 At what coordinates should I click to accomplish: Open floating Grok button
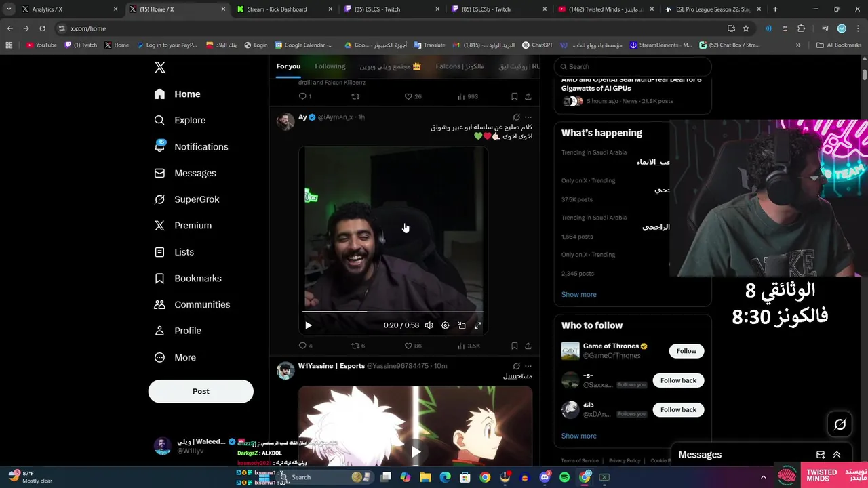tap(840, 424)
